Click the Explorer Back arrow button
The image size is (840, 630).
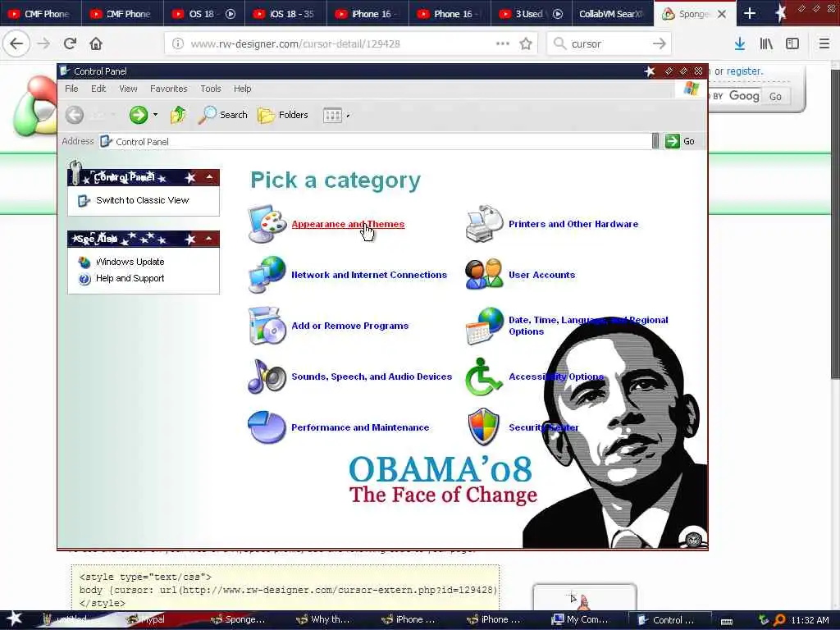(75, 115)
